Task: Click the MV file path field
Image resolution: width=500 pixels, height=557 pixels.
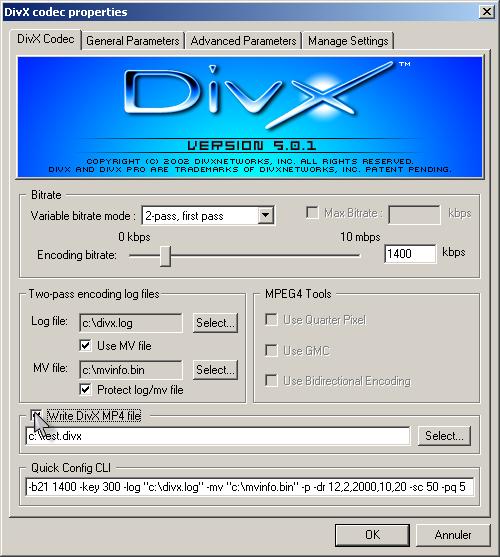Action: click(131, 370)
